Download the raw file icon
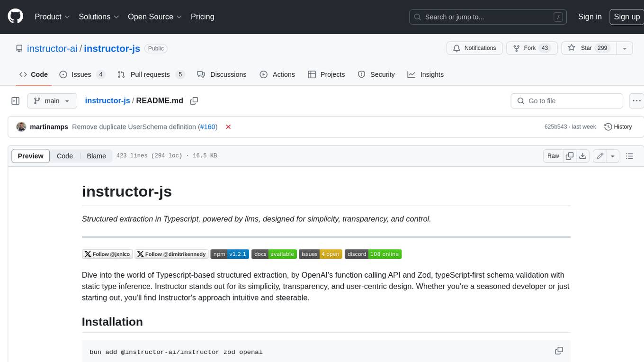644x362 pixels. pos(583,156)
